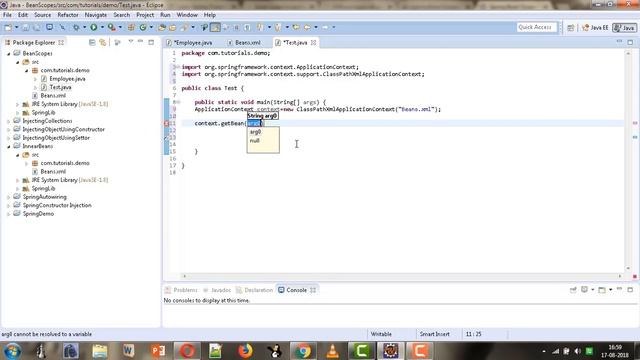
Task: Collapse the InnerBeans project node
Action: [9, 146]
